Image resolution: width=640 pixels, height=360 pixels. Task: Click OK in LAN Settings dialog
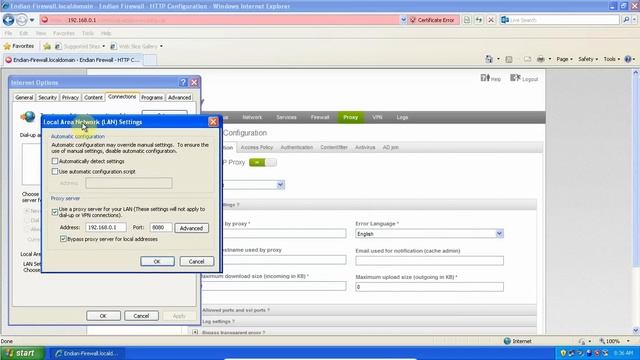coord(157,261)
